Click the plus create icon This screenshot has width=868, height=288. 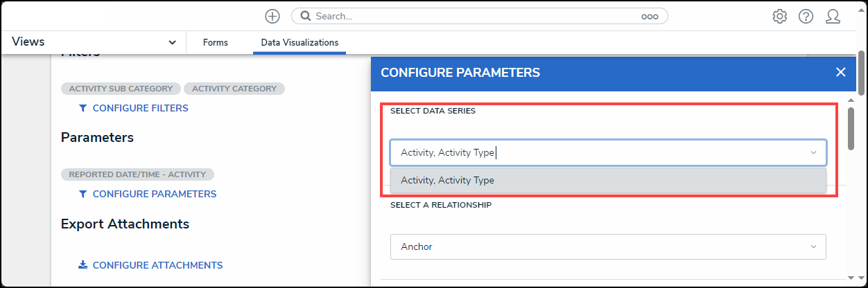coord(272,16)
